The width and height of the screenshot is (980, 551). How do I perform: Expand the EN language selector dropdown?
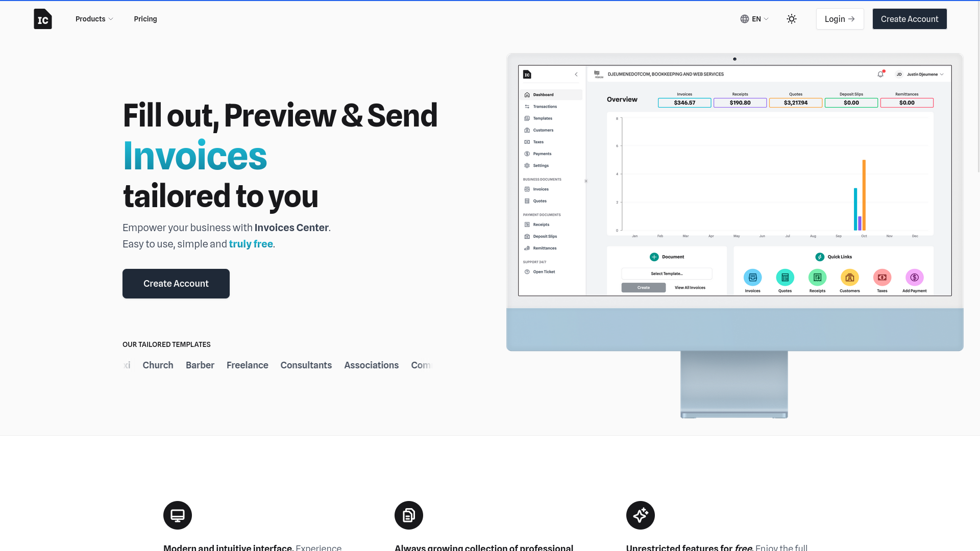tap(754, 18)
